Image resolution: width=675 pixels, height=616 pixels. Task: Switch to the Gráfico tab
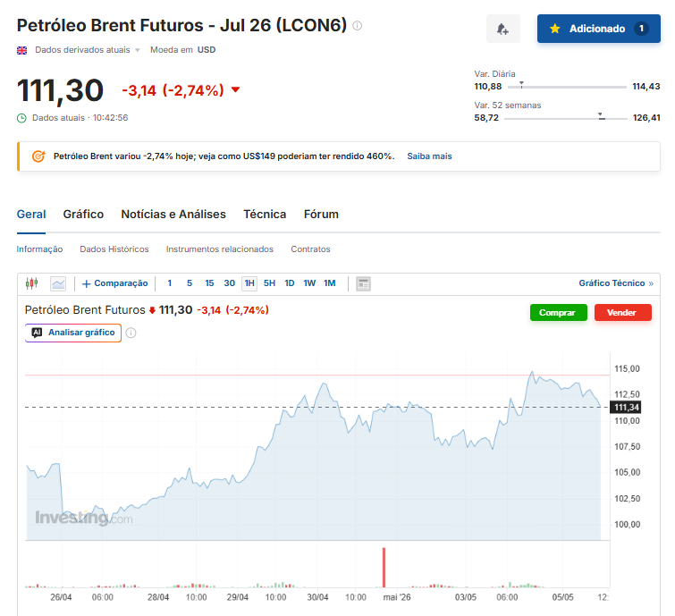point(83,215)
